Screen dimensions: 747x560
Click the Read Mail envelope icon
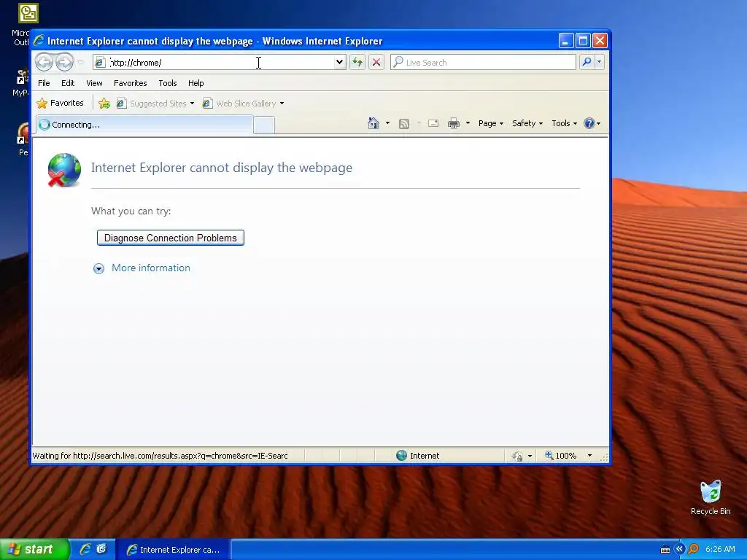tap(433, 123)
